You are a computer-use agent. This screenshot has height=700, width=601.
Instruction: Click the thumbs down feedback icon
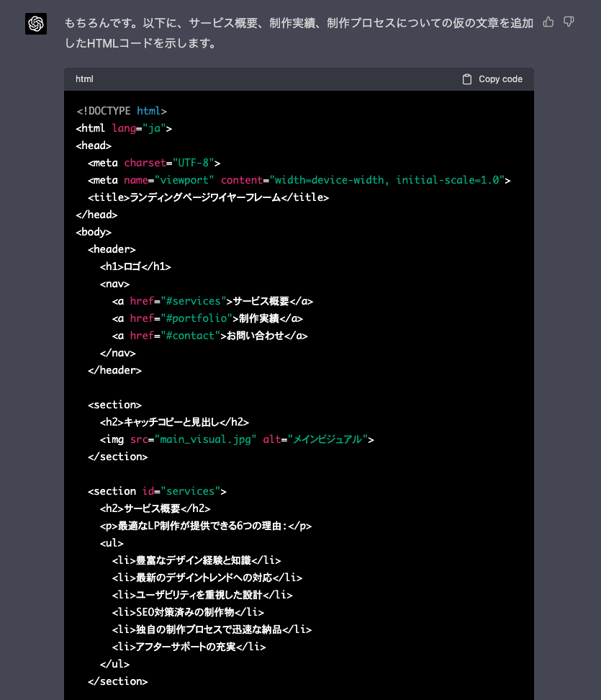click(x=569, y=22)
